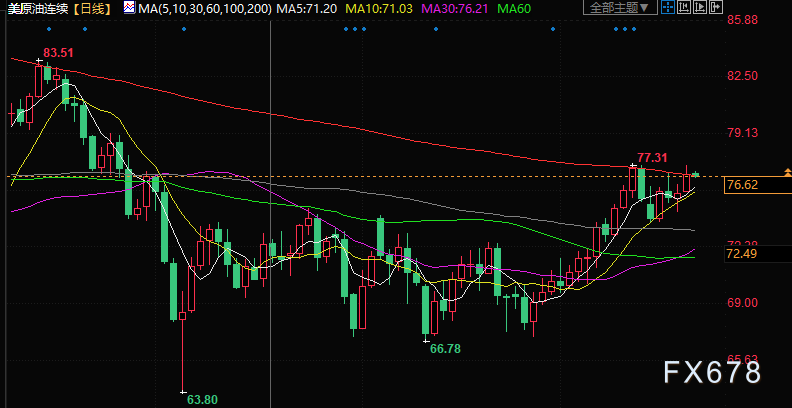This screenshot has height=408, width=792.
Task: Toggle the blue crosshair cursor icon
Action: coord(668,7)
